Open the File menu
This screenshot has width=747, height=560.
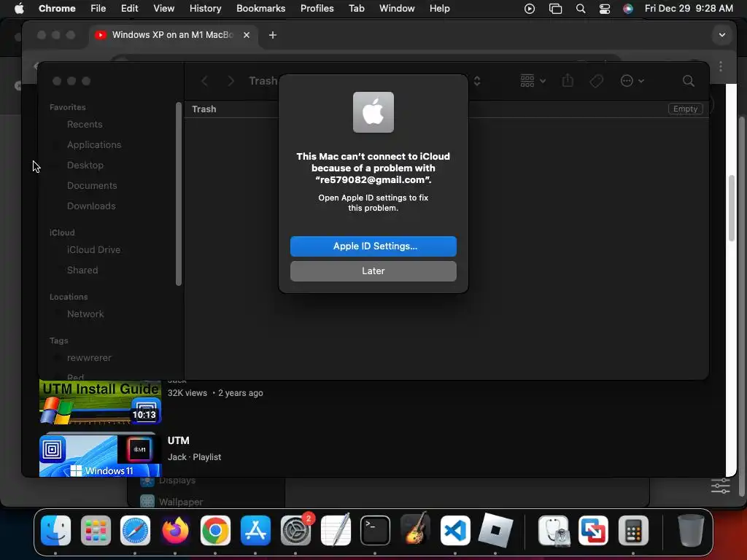[98, 8]
